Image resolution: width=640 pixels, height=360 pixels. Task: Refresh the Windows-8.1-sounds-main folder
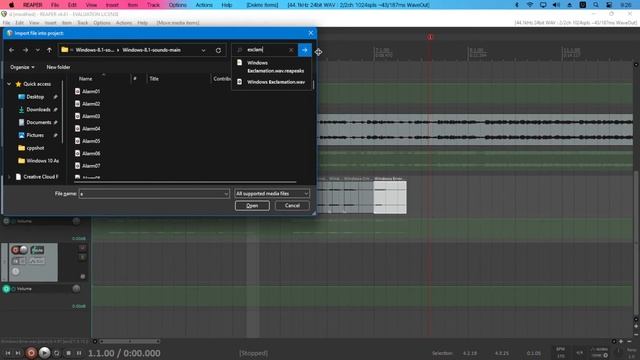tap(218, 50)
